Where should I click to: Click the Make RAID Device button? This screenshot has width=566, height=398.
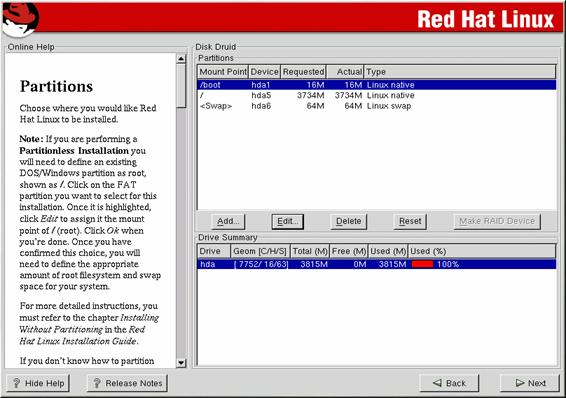[497, 221]
